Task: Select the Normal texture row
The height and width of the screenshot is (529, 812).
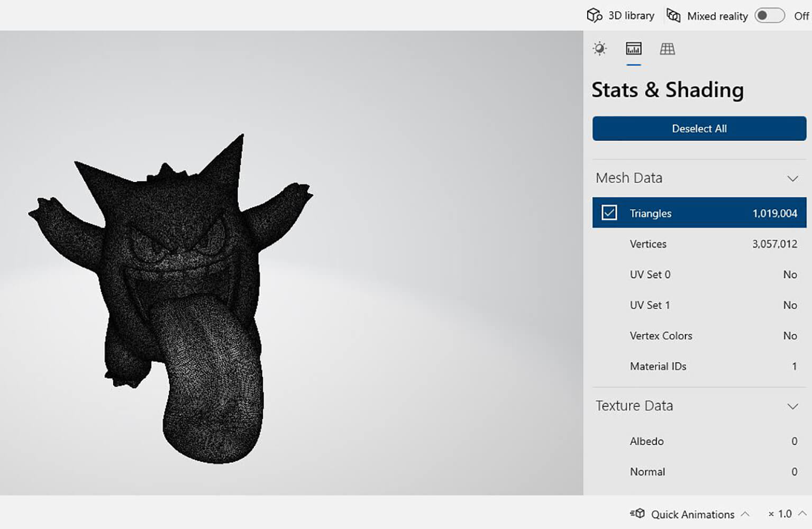Action: (699, 472)
